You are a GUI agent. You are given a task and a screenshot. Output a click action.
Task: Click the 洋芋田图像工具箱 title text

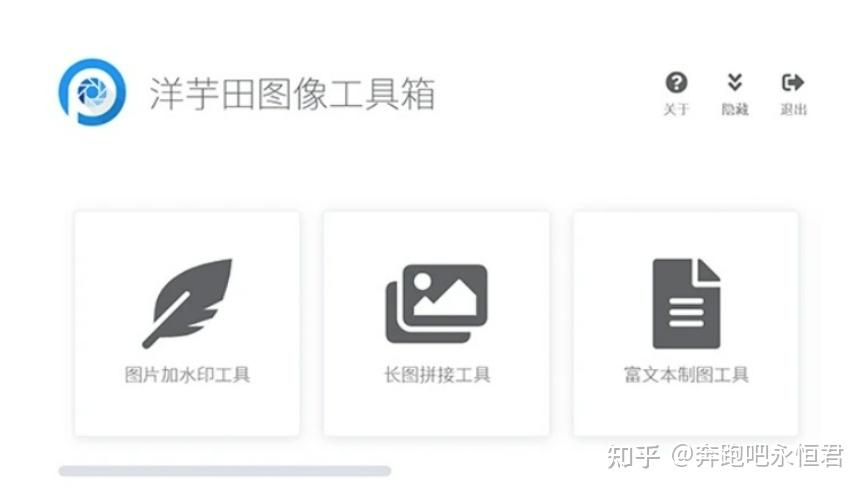point(292,93)
